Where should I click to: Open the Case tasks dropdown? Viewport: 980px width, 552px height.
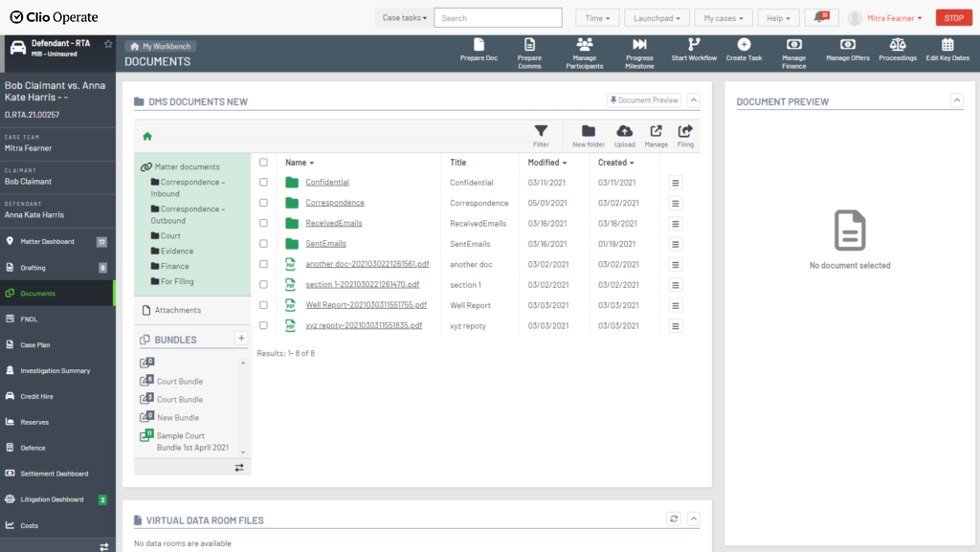click(x=403, y=17)
